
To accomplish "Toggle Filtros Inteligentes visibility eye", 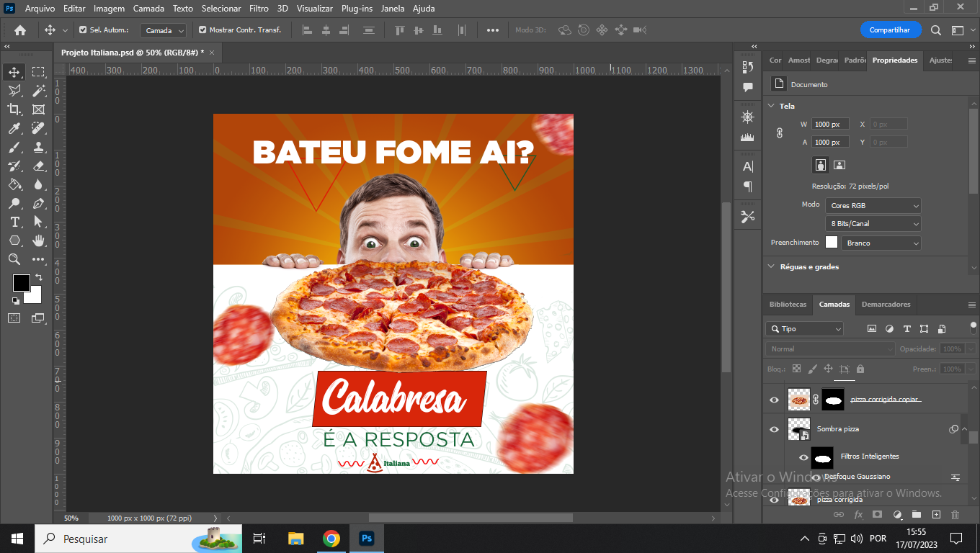I will pos(803,457).
